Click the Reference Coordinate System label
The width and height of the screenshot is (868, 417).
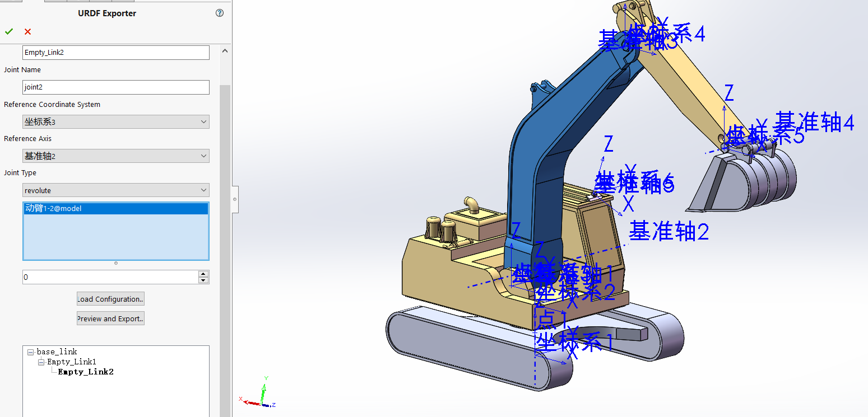pyautogui.click(x=52, y=105)
